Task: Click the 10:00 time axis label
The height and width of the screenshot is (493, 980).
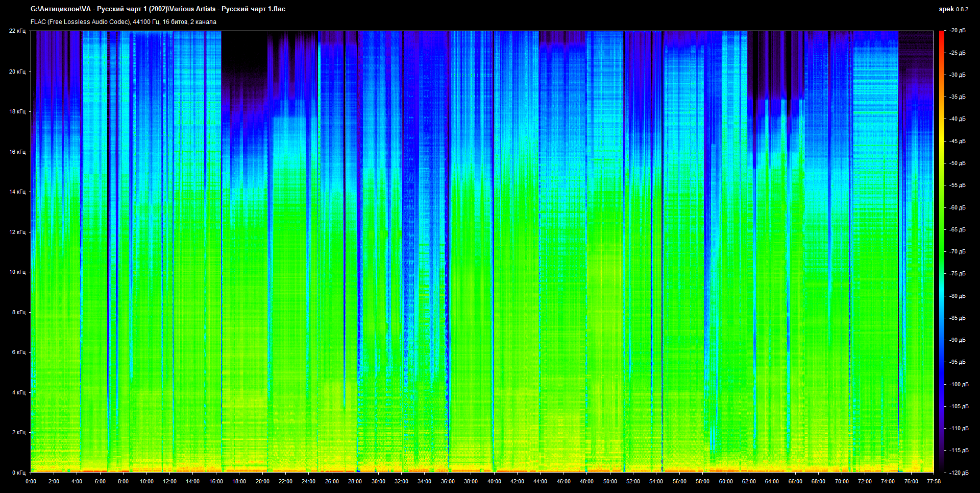Action: pyautogui.click(x=146, y=481)
